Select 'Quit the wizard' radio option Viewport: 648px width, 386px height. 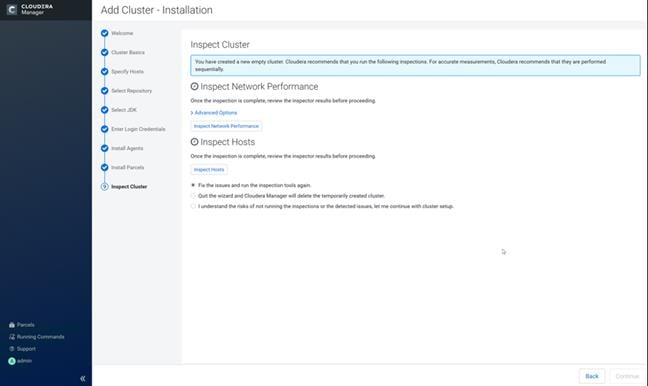pyautogui.click(x=193, y=195)
